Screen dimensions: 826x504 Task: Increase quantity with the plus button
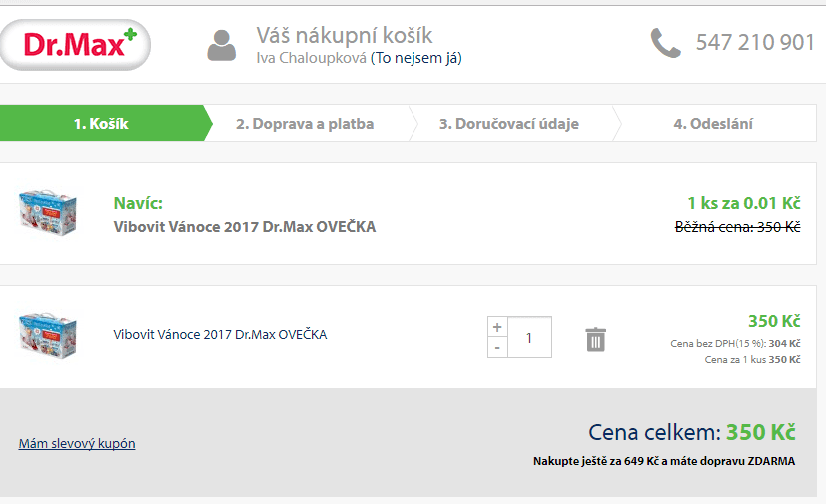[497, 327]
